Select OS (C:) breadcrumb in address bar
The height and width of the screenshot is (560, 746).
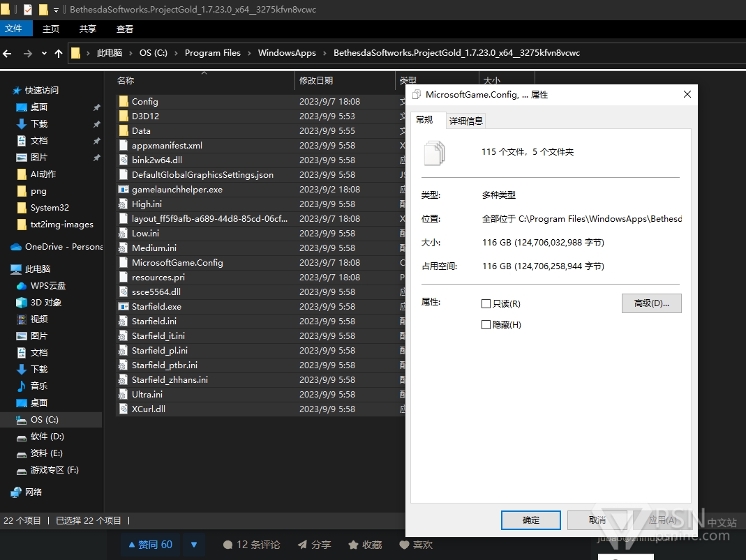[x=154, y=53]
